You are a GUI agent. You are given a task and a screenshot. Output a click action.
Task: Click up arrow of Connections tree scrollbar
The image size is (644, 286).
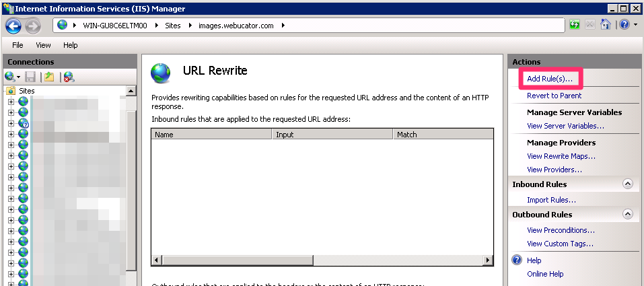point(131,91)
